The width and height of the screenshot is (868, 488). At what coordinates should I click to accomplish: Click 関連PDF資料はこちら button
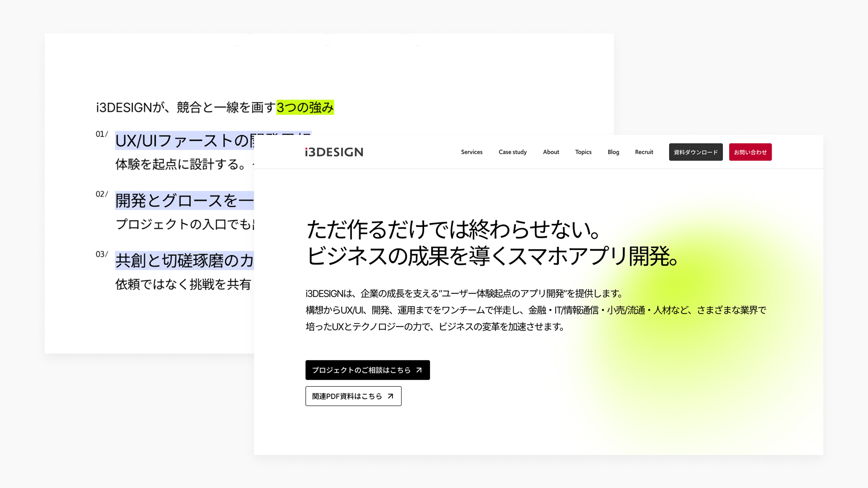tap(353, 396)
